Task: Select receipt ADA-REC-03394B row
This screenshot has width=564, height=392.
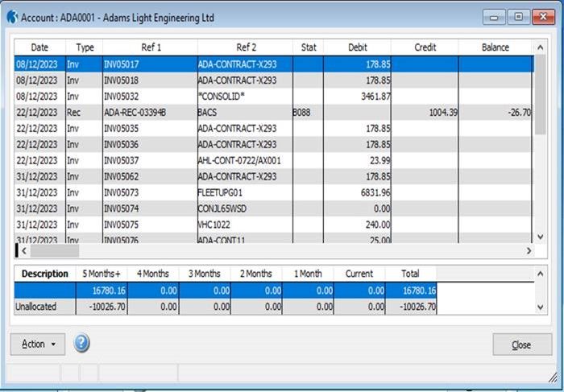Action: click(x=274, y=113)
